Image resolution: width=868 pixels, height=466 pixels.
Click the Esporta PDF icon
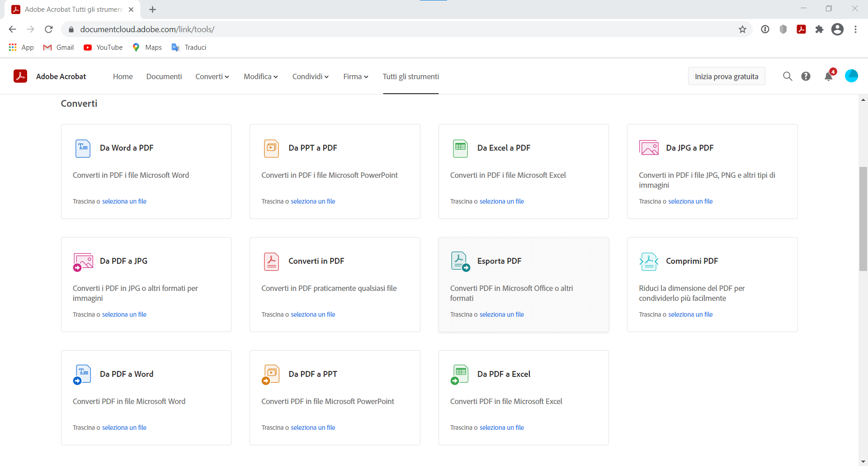460,262
